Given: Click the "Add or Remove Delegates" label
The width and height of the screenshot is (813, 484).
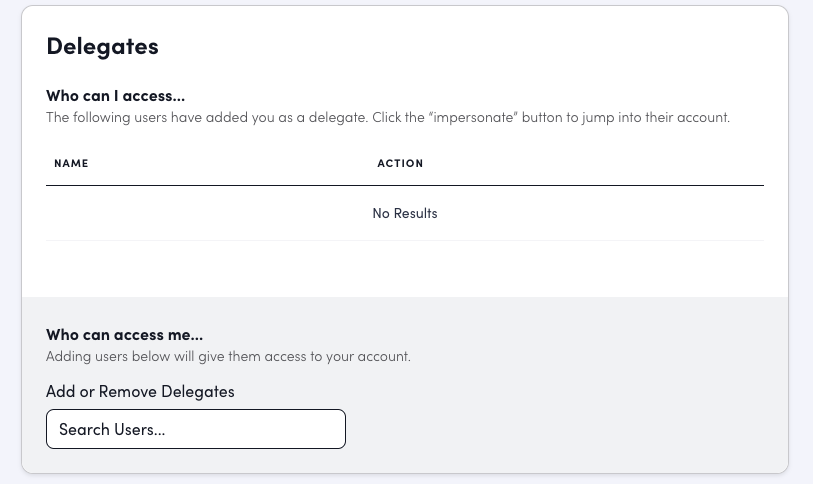Looking at the screenshot, I should [140, 391].
